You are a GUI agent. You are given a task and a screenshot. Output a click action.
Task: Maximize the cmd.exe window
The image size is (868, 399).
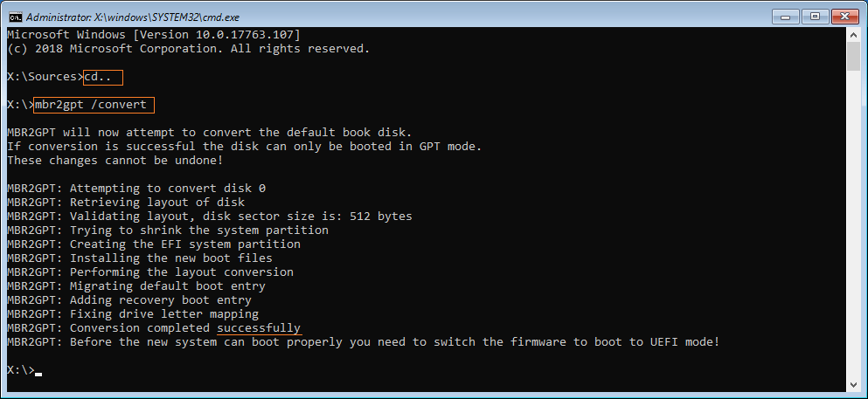[x=815, y=16]
